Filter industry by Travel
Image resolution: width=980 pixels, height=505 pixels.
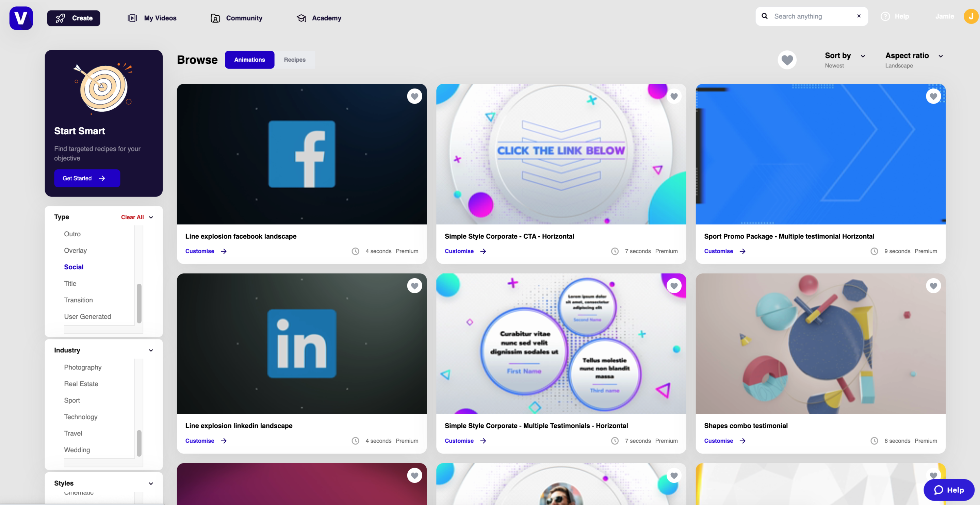[x=73, y=433]
